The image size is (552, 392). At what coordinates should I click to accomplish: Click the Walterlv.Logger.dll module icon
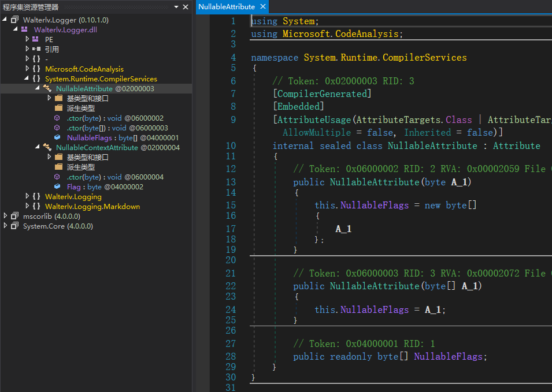[x=24, y=29]
